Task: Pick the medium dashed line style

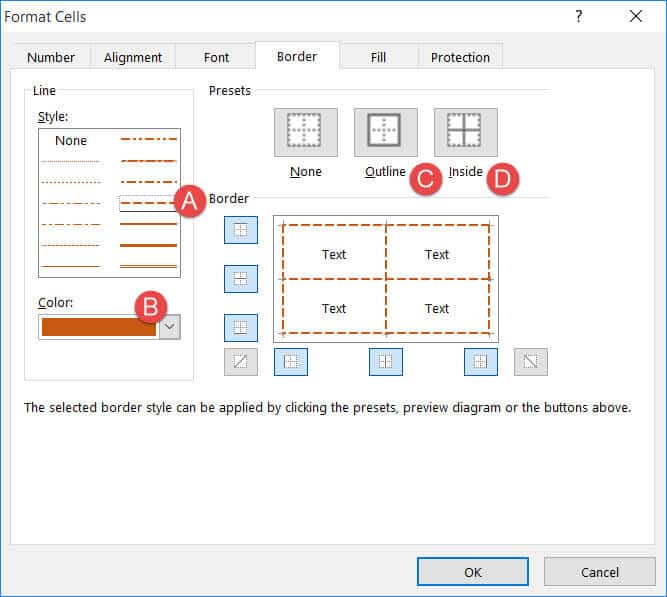Action: tap(148, 203)
